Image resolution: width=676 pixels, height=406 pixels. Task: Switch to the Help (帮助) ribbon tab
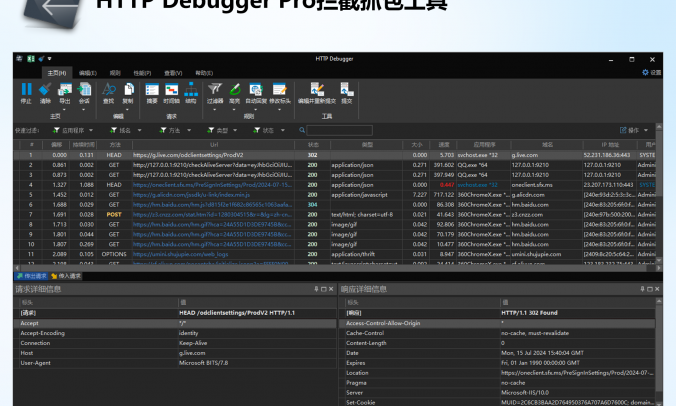[204, 73]
